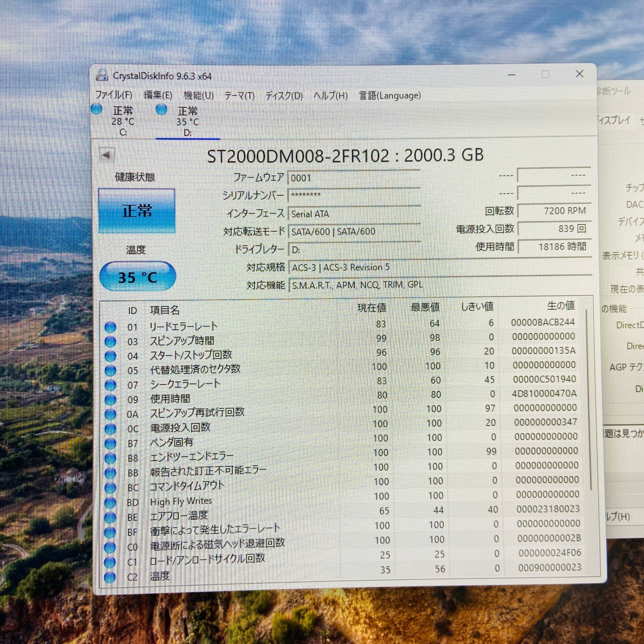Click the health lamp above the D: drive
Viewport: 644px width, 644px height.
[161, 109]
